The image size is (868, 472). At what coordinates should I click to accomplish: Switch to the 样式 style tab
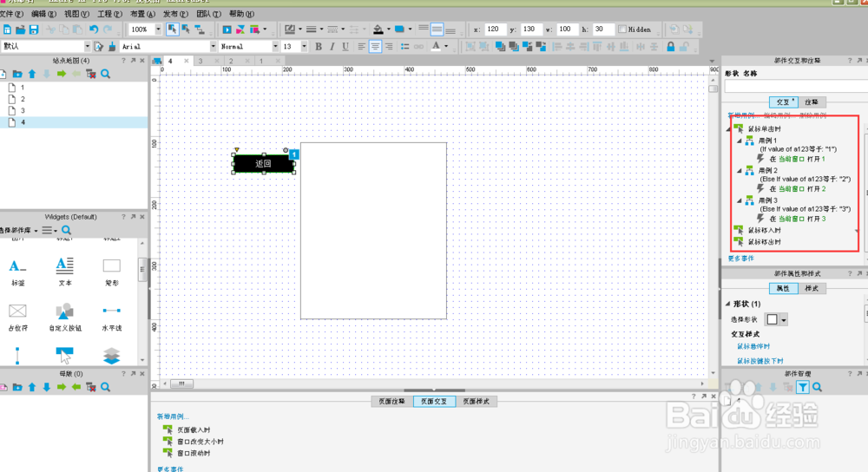(x=812, y=288)
